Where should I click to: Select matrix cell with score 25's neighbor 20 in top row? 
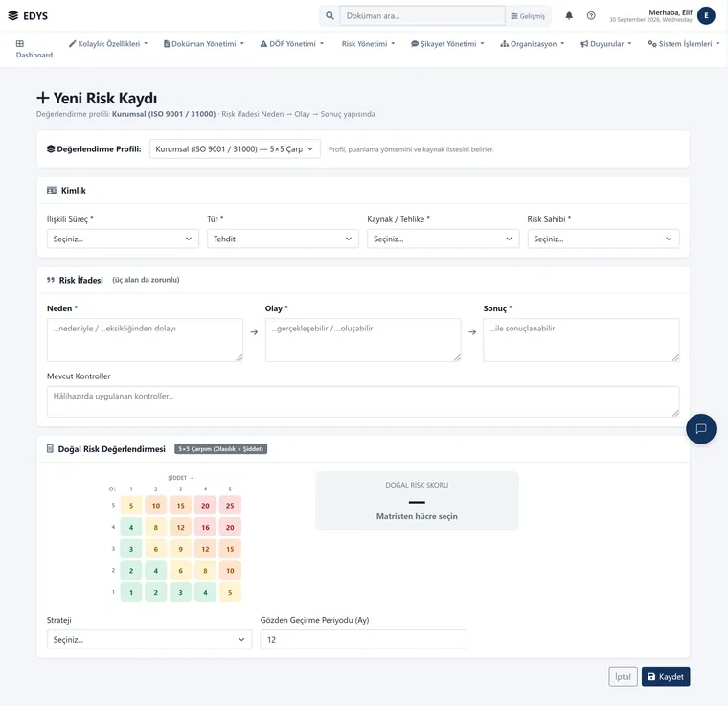205,506
